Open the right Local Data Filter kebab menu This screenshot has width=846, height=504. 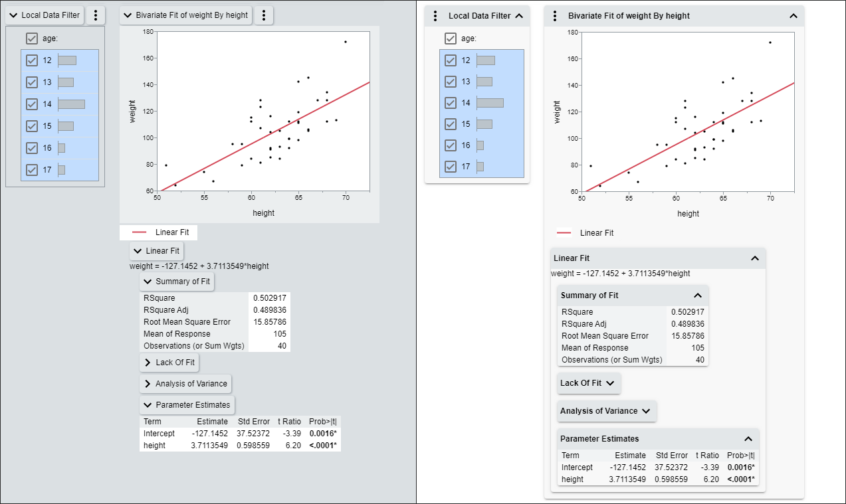[436, 15]
